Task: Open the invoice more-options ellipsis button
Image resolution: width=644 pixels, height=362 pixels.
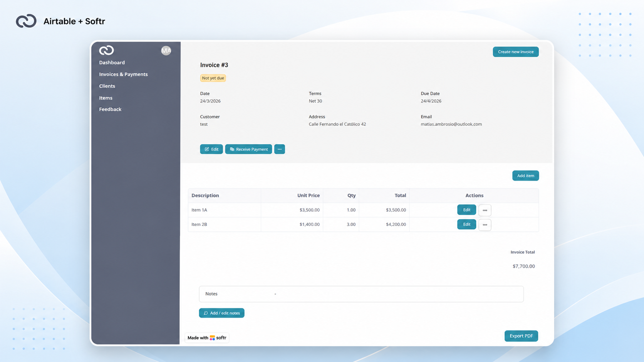Action: [x=280, y=149]
